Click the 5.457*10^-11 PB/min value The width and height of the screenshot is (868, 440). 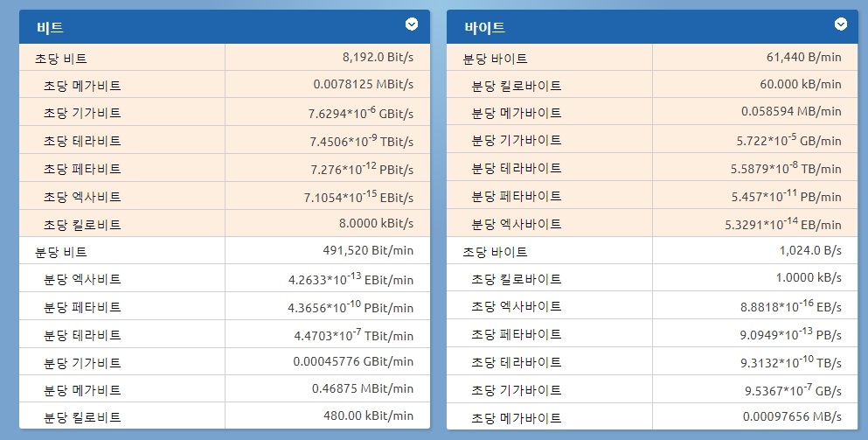pos(787,196)
